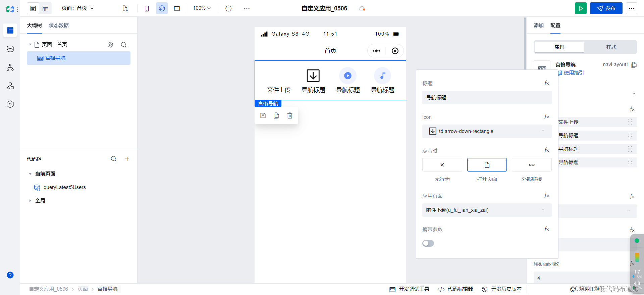Collapse the 当前页面 code section
This screenshot has height=295, width=644.
(x=30, y=174)
